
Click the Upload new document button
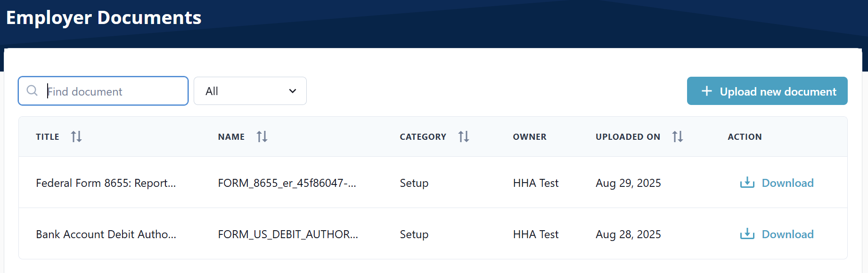click(x=767, y=91)
